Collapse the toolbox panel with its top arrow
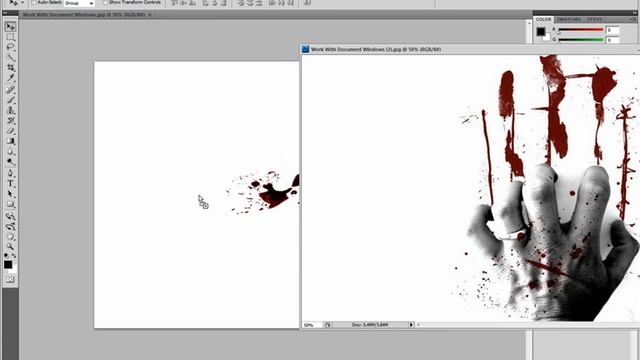 pos(5,13)
